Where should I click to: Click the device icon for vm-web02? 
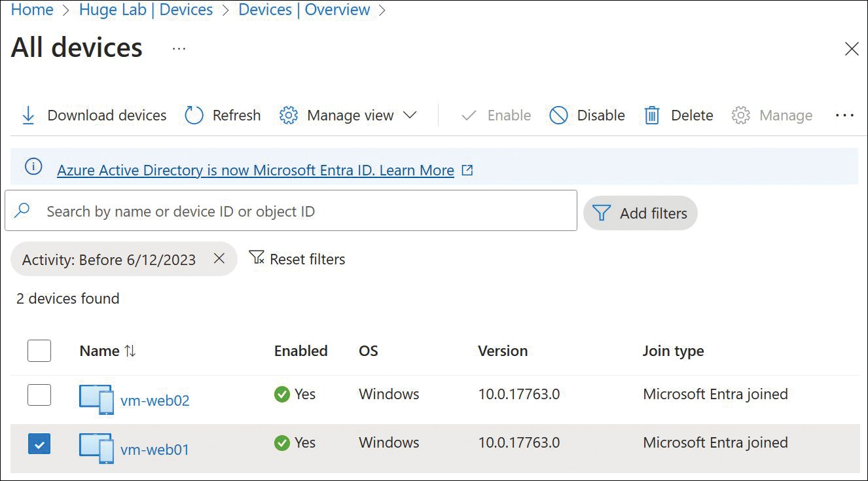(96, 399)
